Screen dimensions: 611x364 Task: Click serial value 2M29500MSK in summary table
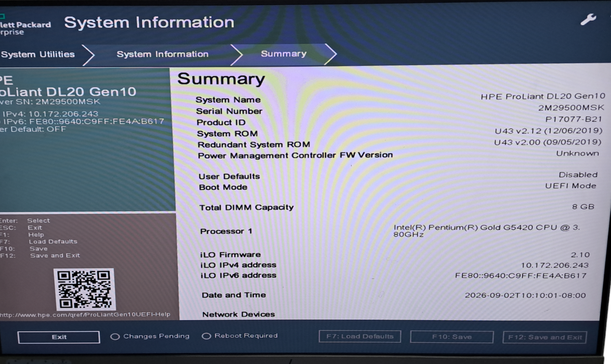tap(571, 108)
